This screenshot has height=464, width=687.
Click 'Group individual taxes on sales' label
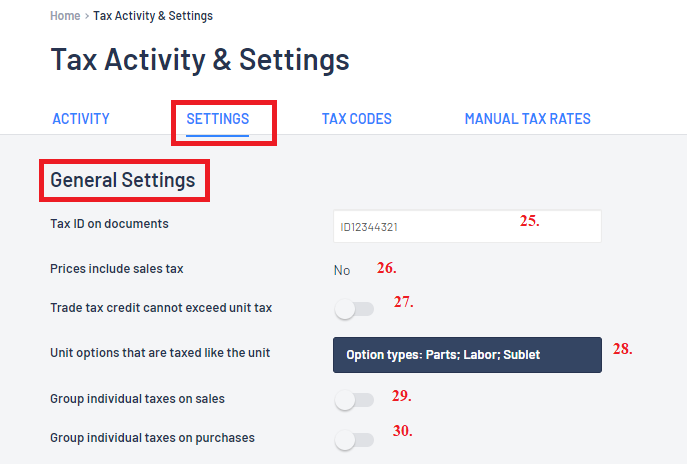137,399
